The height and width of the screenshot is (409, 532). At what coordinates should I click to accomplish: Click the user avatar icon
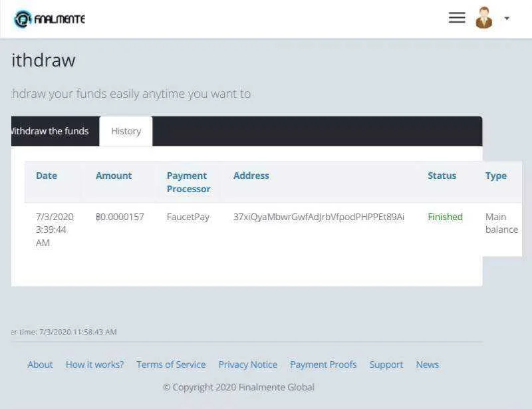coord(484,18)
